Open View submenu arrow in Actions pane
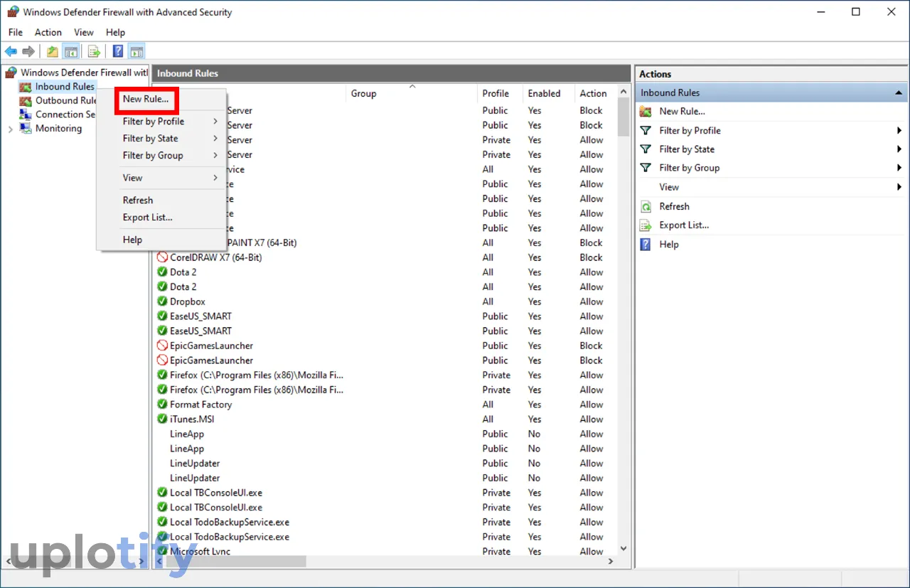Viewport: 910px width, 588px height. click(x=899, y=188)
